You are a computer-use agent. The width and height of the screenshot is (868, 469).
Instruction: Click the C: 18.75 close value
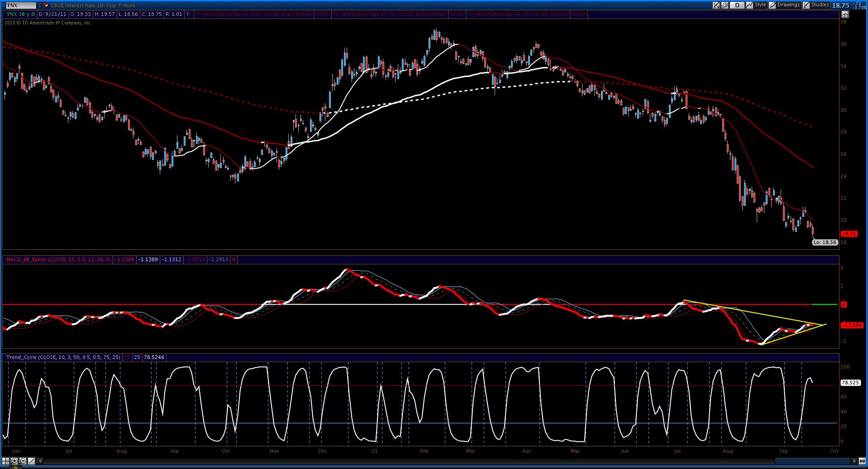click(x=152, y=14)
